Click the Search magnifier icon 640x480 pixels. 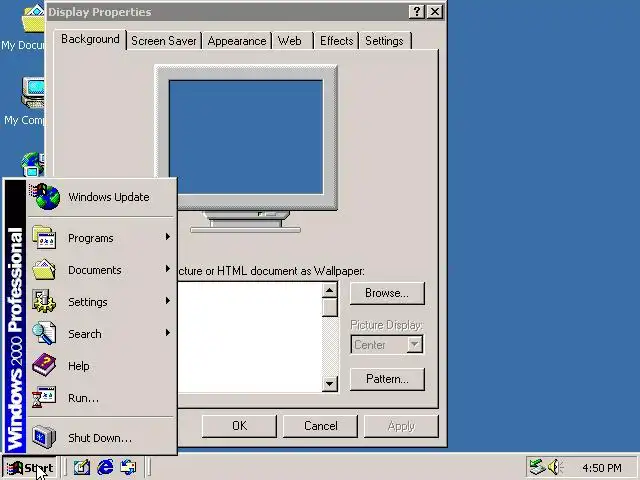point(44,333)
